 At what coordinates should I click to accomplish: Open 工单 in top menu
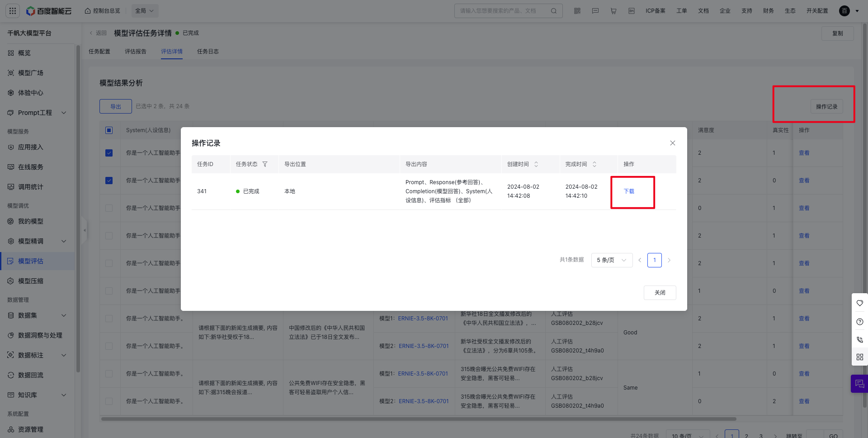click(682, 11)
